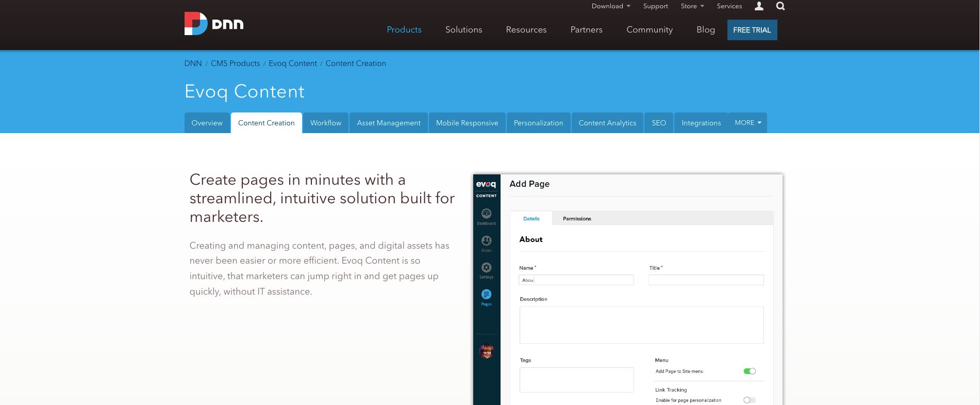The image size is (980, 405).
Task: Expand the Download dropdown
Action: click(x=611, y=6)
